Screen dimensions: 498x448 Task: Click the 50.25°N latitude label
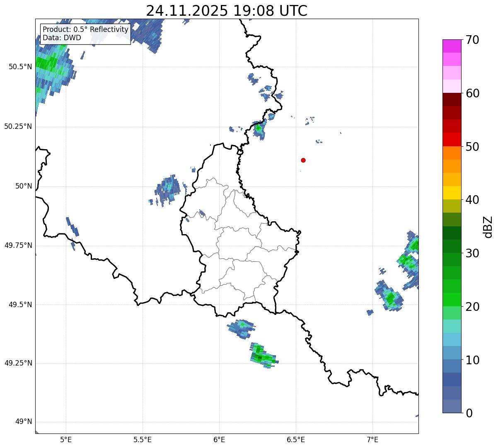pos(18,126)
